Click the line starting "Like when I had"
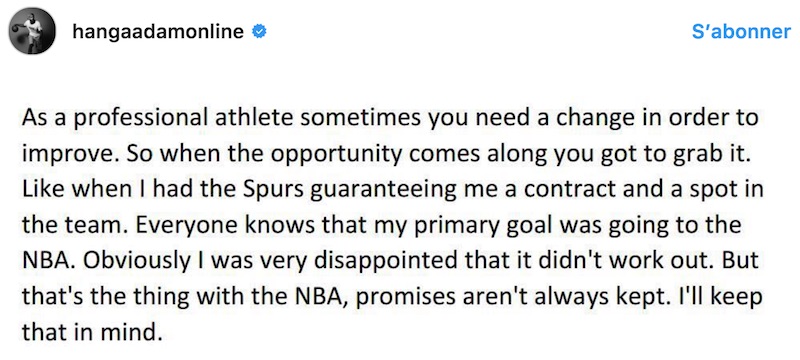Screen dimensions: 800x360 392,190
